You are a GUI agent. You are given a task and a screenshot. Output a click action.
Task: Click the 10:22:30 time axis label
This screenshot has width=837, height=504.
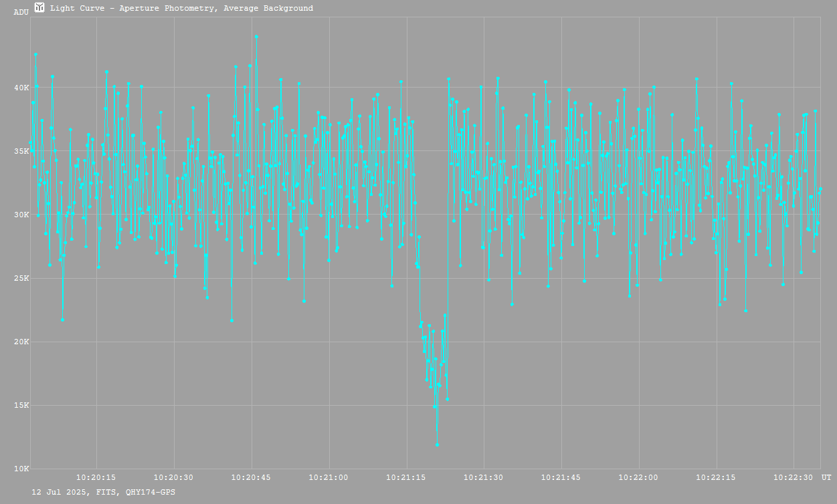click(x=794, y=477)
